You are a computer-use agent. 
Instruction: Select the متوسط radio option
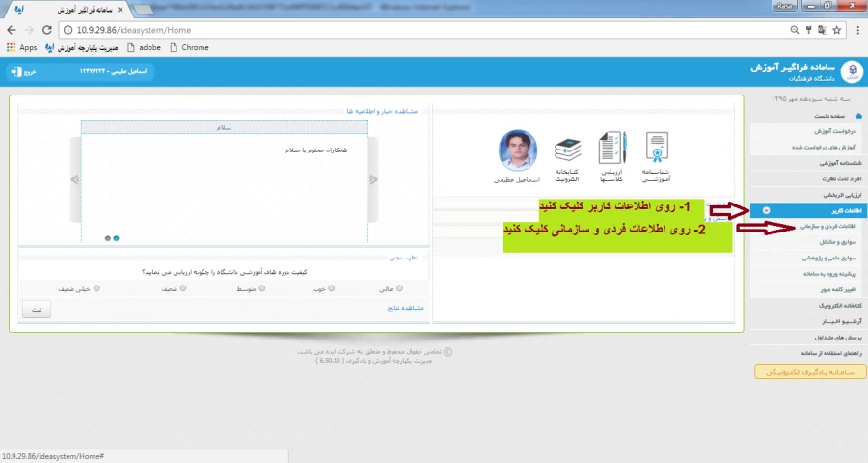262,288
